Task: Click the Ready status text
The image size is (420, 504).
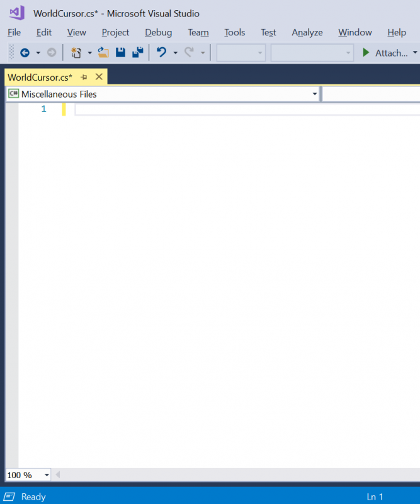Action: (x=33, y=497)
